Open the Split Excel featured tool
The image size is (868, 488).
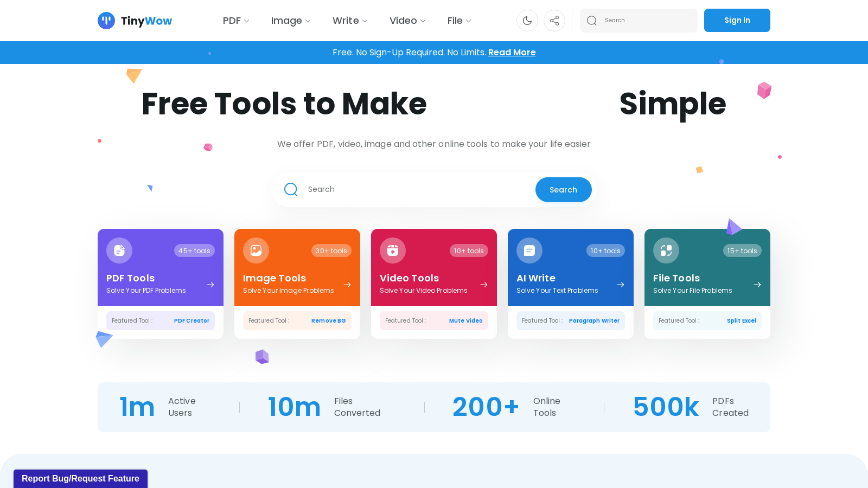742,321
